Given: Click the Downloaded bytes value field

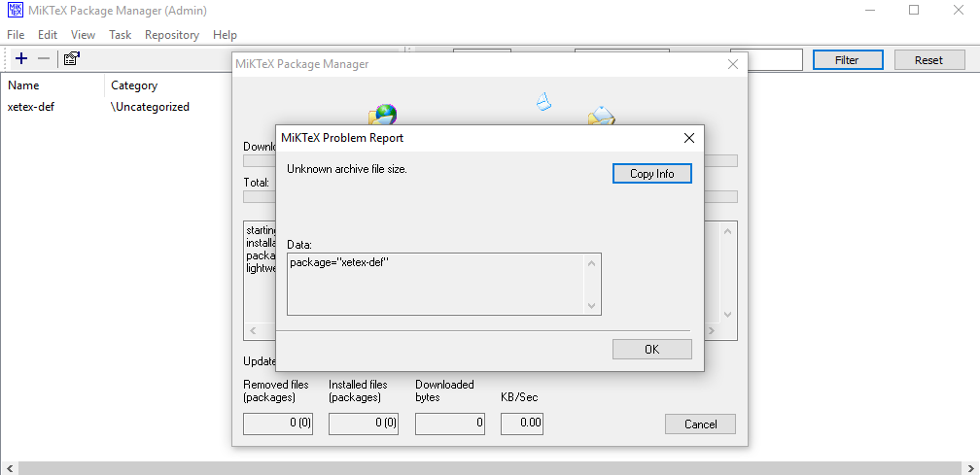Looking at the screenshot, I should 449,424.
